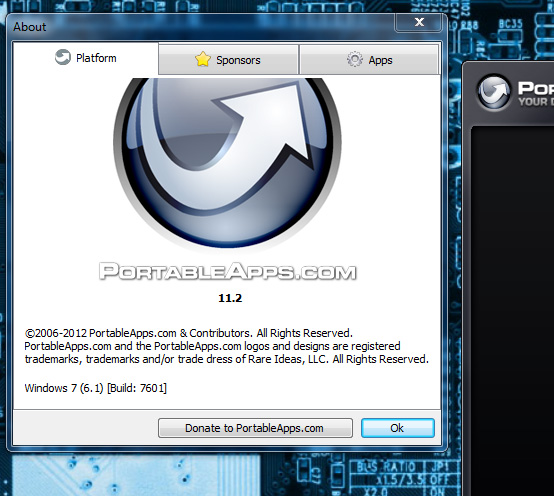Switch to the Platform tab
The height and width of the screenshot is (496, 554).
click(86, 58)
